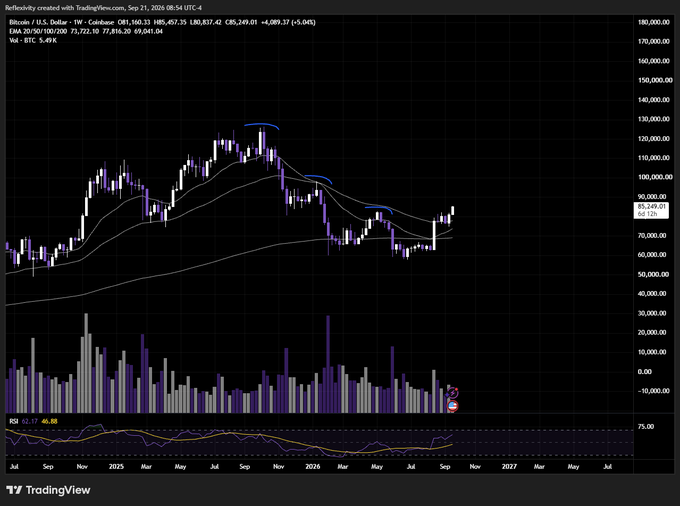Click the Vol · BTC 5.49 K legend
The width and height of the screenshot is (680, 506).
pyautogui.click(x=33, y=40)
